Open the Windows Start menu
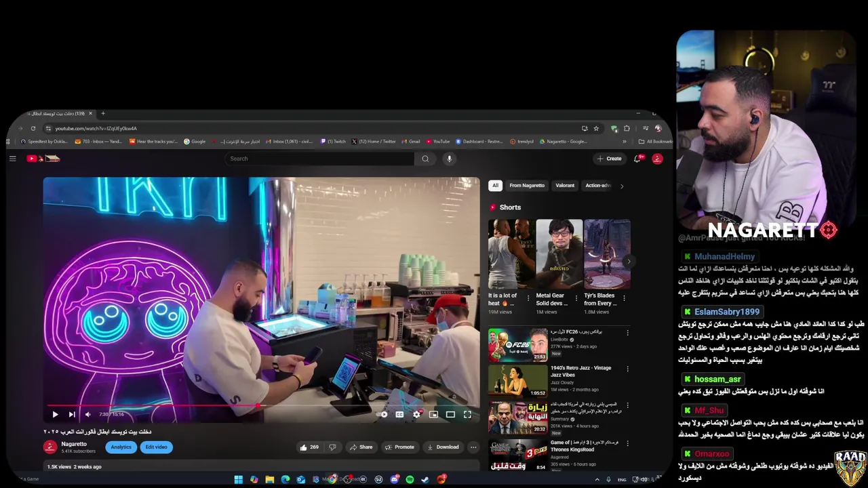The width and height of the screenshot is (868, 488). [238, 479]
